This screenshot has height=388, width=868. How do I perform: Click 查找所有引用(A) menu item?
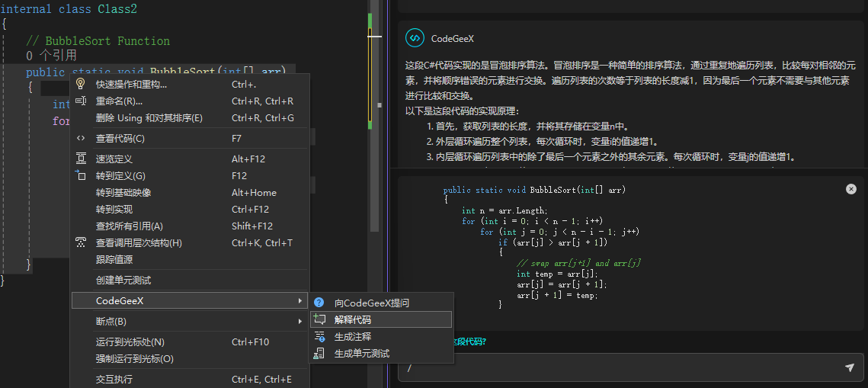130,226
